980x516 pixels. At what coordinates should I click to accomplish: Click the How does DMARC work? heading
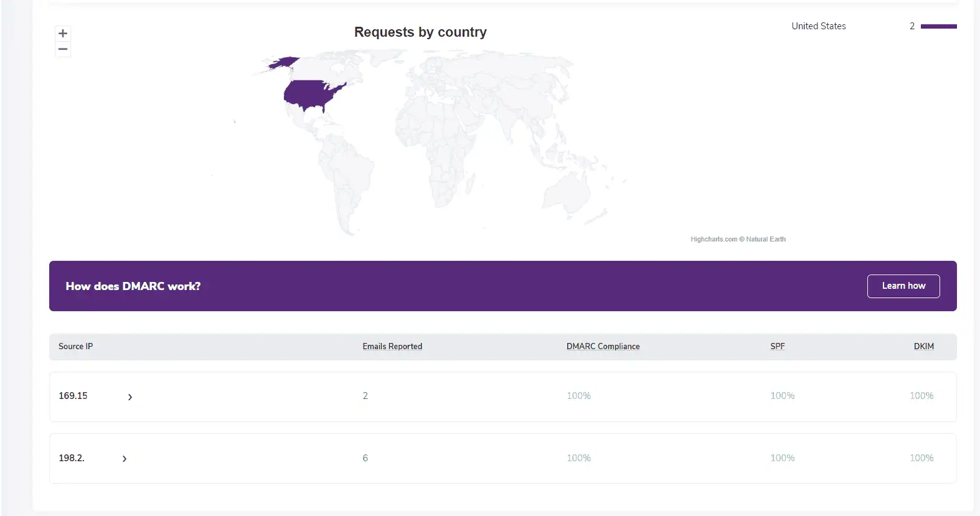[133, 286]
